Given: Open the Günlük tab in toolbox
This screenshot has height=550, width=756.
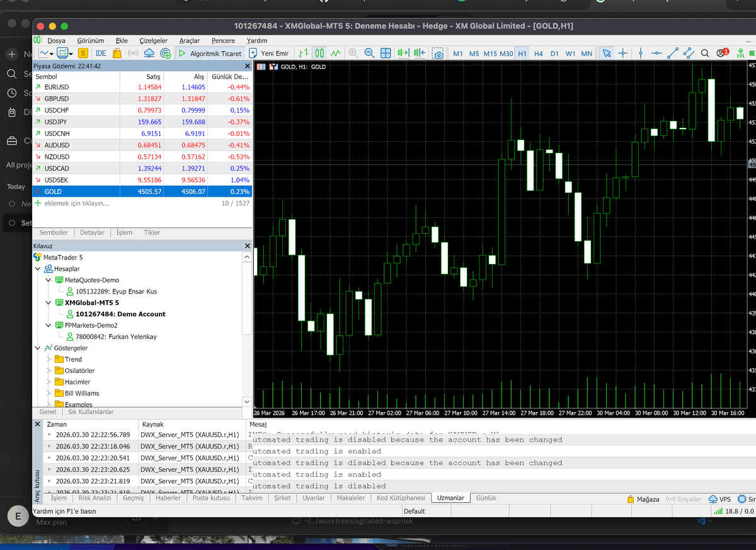Looking at the screenshot, I should (486, 498).
